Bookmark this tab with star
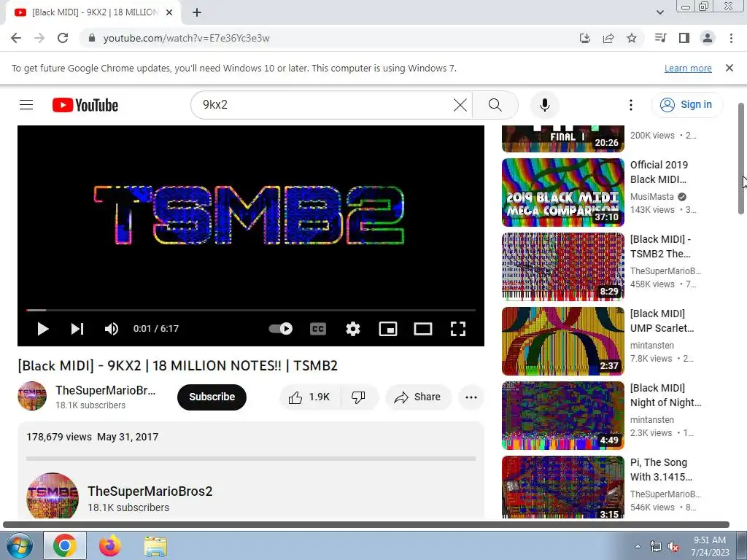Screen dimensions: 747x560 coord(631,38)
